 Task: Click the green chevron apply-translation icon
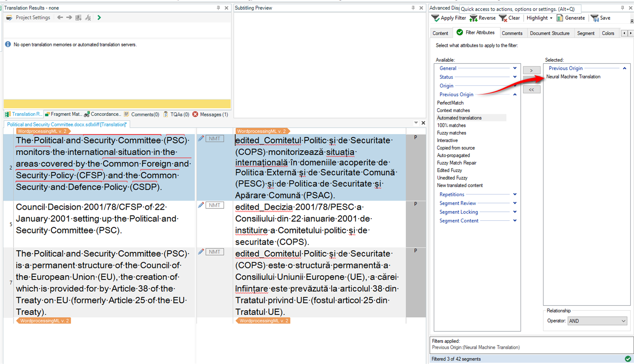click(99, 18)
